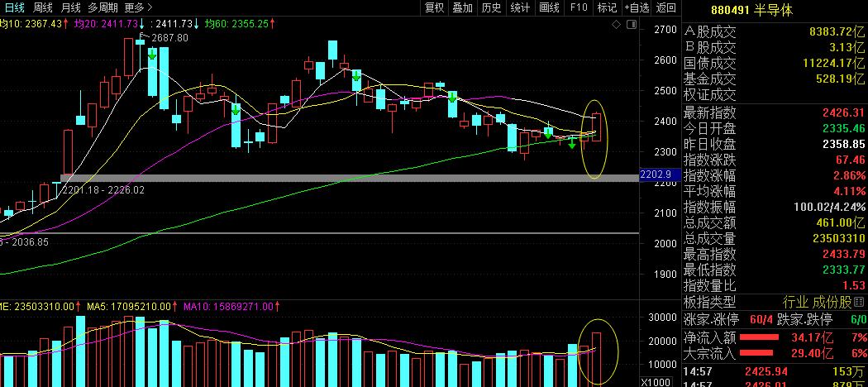Expand the 更多 more periods dropdown
868x387 pixels.
coord(138,7)
